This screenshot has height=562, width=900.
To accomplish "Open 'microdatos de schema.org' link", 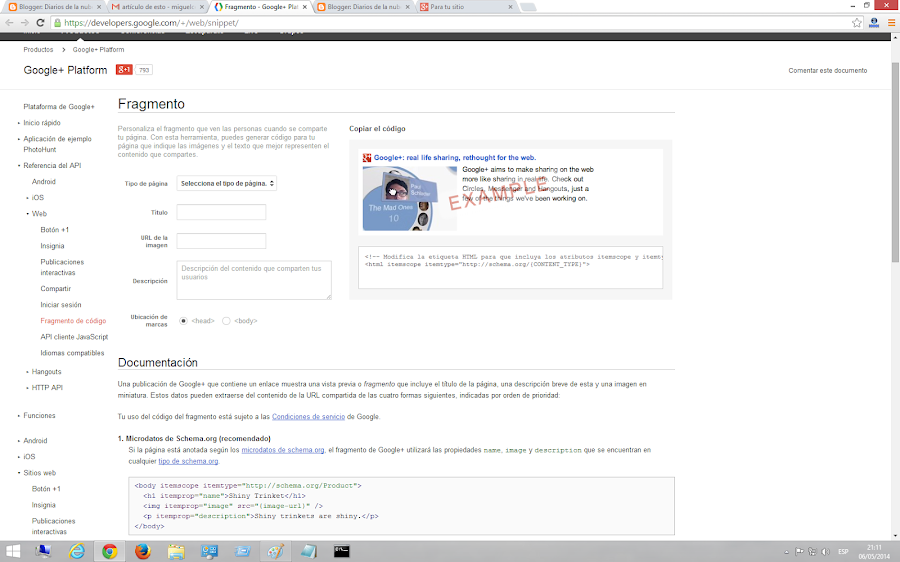I will [282, 450].
